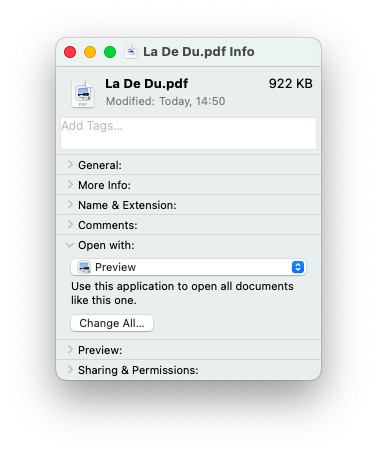Click the La De Du.pdf file name heading
This screenshot has height=454, width=377.
tap(147, 84)
